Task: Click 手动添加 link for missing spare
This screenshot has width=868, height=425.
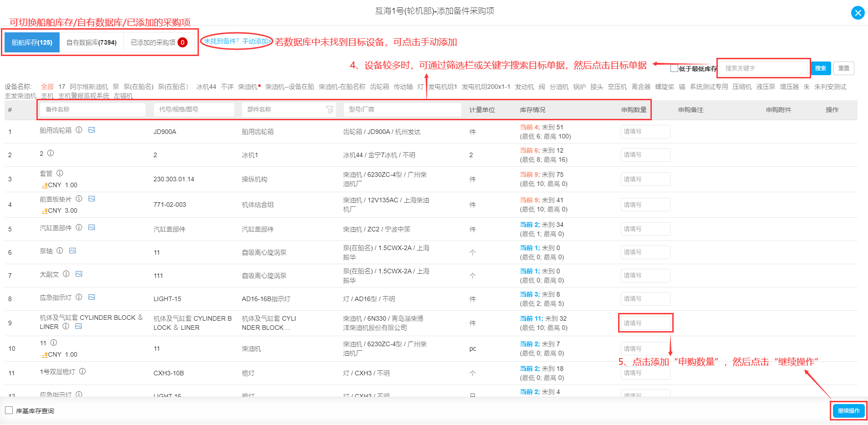Action: click(x=256, y=41)
